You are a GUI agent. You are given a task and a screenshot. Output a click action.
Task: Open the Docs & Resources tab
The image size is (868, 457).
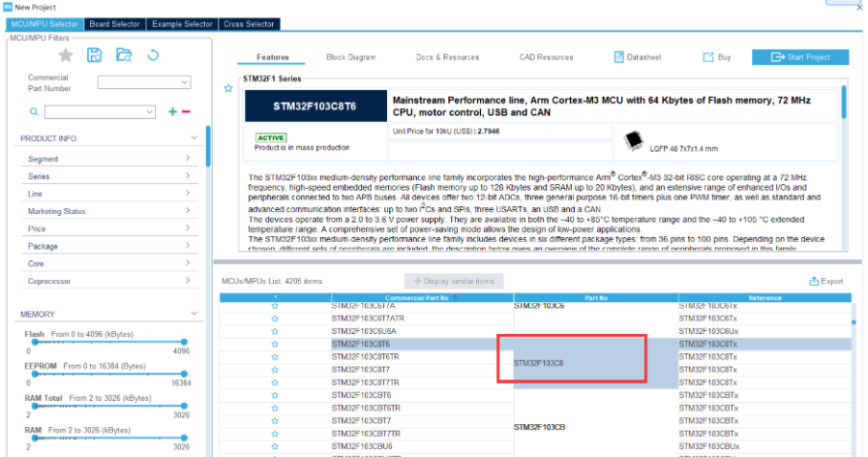coord(447,57)
